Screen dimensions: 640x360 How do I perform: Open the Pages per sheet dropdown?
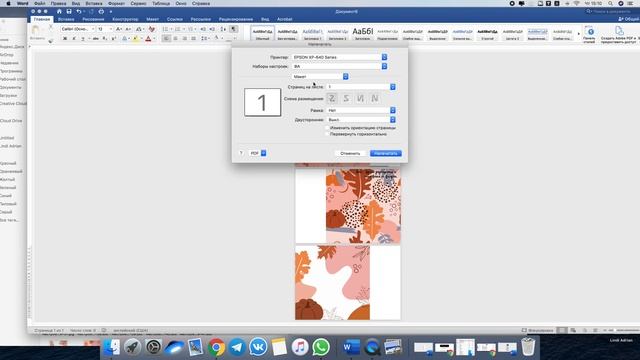point(361,87)
